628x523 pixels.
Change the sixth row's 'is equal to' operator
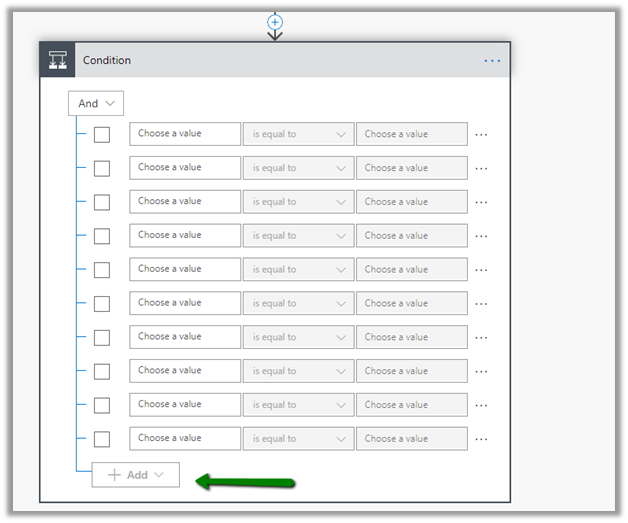pos(298,303)
